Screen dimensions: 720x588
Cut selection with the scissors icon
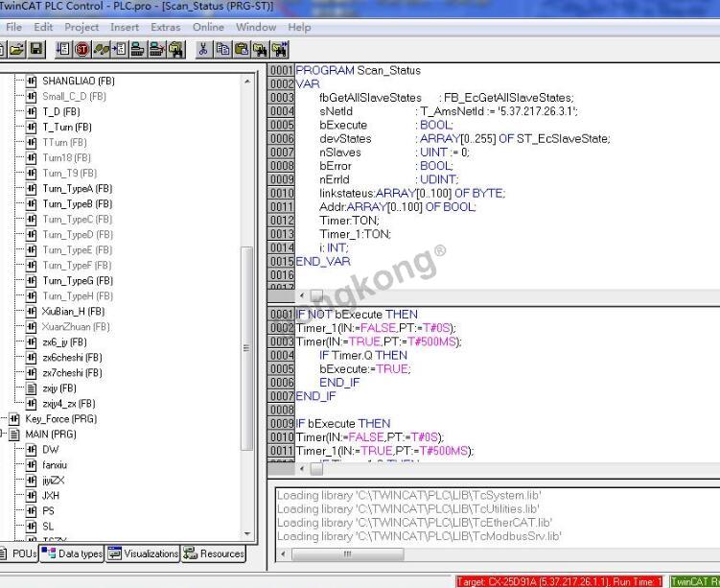coord(203,49)
